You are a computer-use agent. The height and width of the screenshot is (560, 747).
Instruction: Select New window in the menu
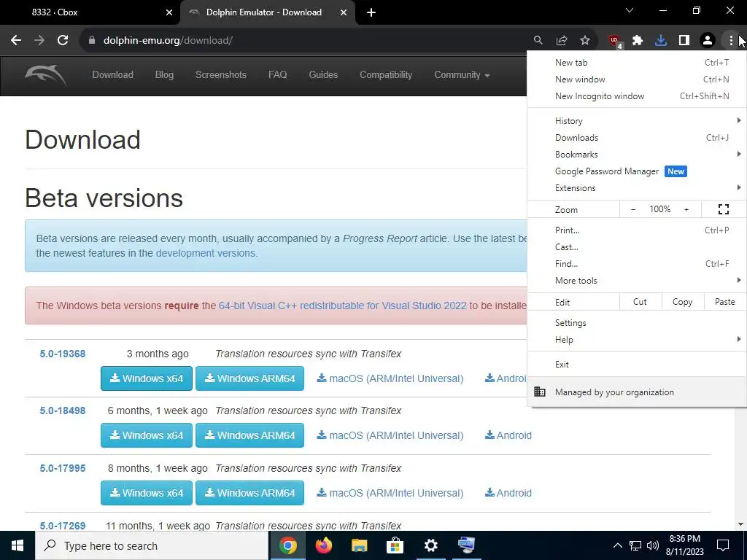(x=637, y=79)
